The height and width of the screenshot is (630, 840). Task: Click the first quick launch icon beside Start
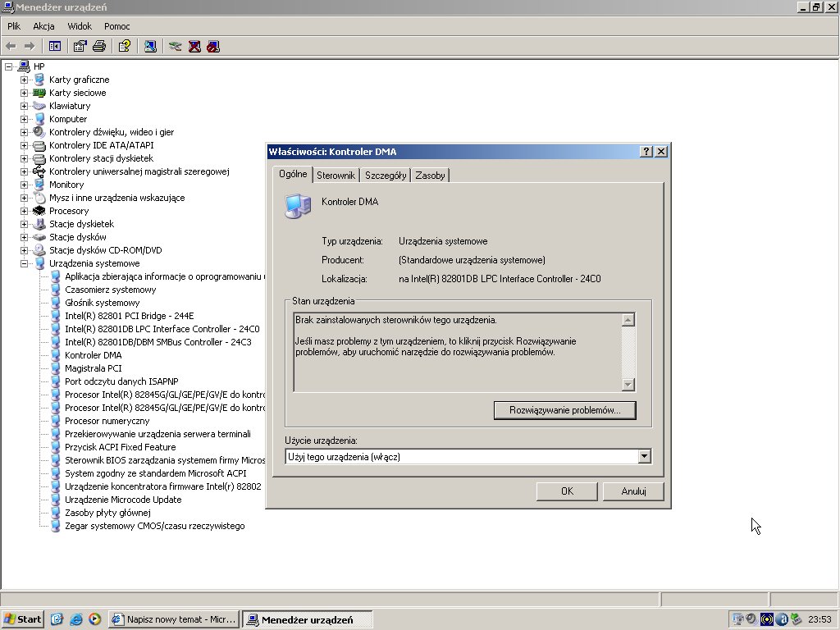57,619
